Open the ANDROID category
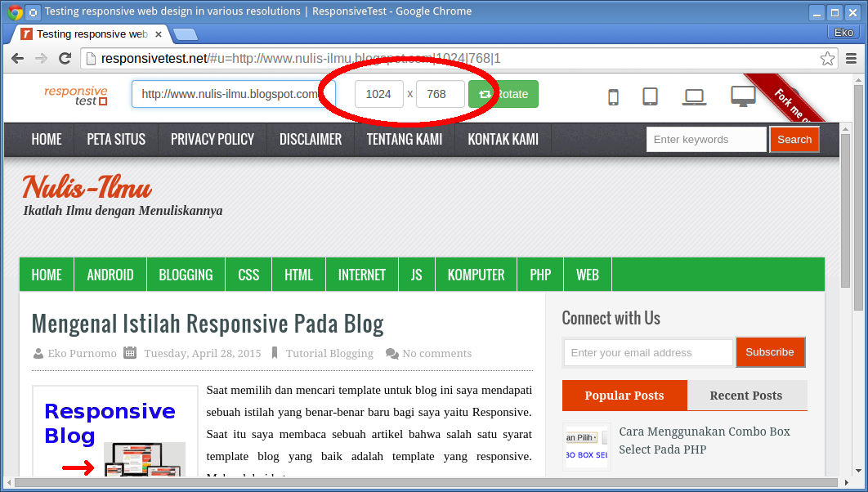Image resolution: width=868 pixels, height=492 pixels. pyautogui.click(x=110, y=275)
